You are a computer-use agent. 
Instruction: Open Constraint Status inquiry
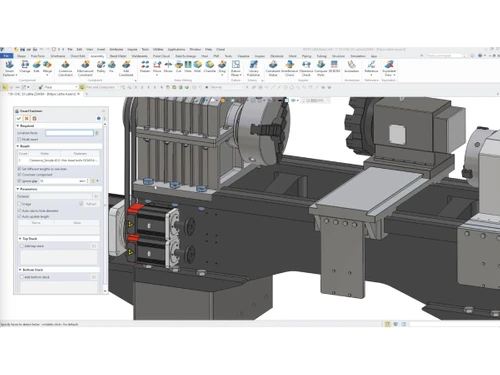coord(273,68)
